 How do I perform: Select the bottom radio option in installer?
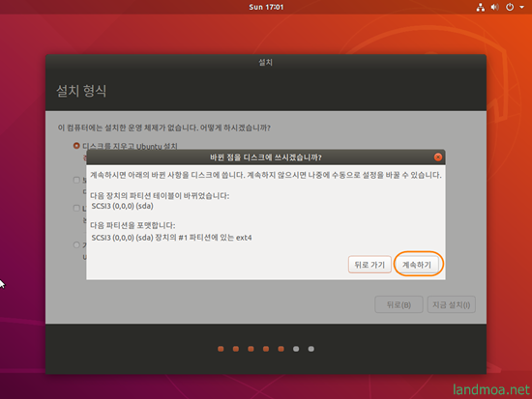point(76,244)
